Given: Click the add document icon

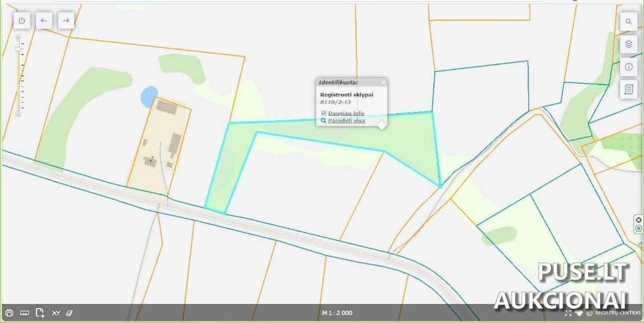Looking at the screenshot, I should click(x=40, y=313).
